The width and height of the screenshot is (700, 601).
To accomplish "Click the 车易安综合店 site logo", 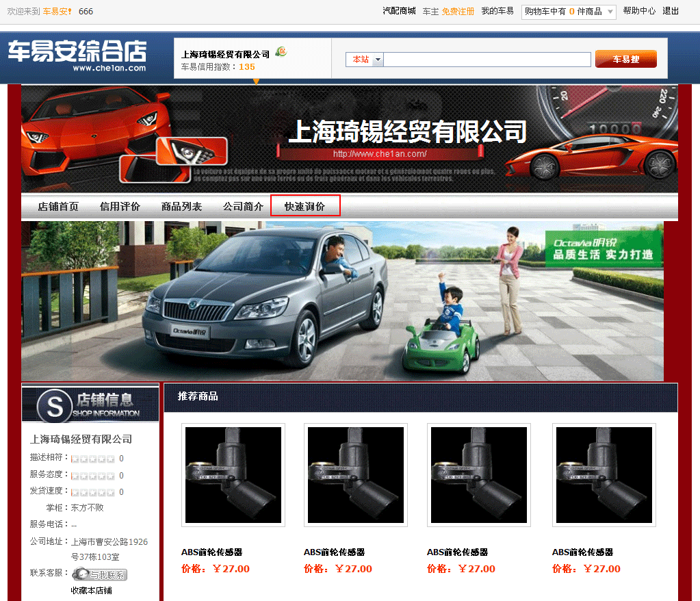I will [x=77, y=56].
